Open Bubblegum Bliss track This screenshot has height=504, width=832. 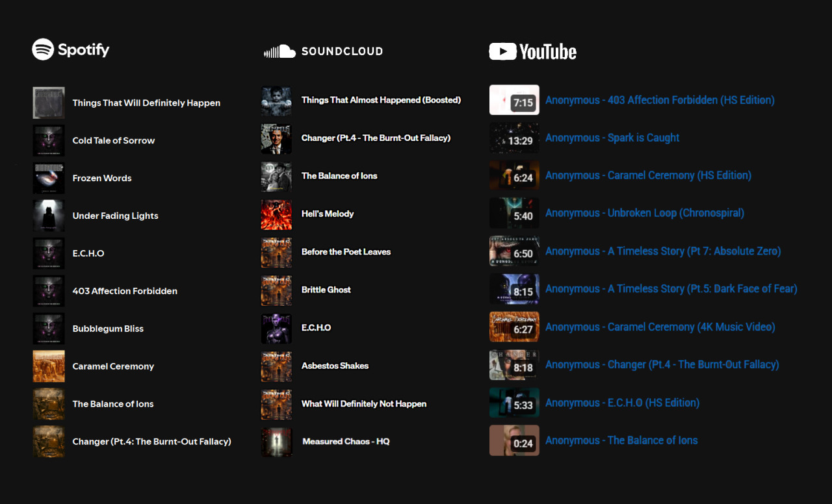[108, 329]
